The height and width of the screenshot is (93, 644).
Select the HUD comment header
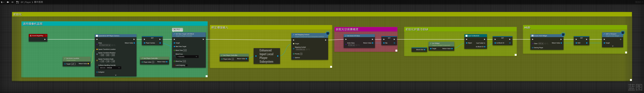pos(575,27)
